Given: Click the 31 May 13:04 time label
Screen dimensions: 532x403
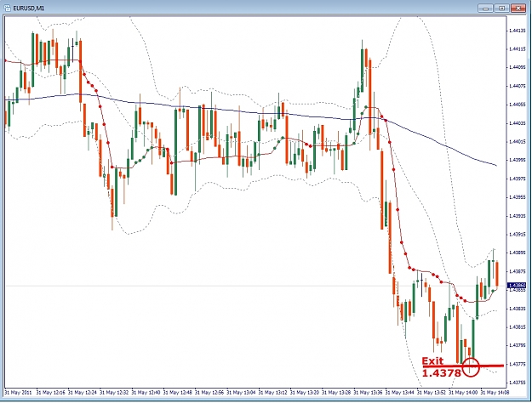Looking at the screenshot, I should click(x=241, y=393).
